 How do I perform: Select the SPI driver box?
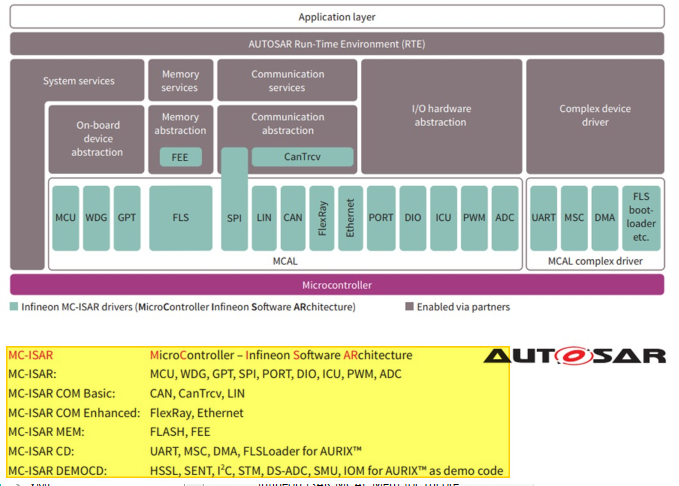(x=234, y=199)
